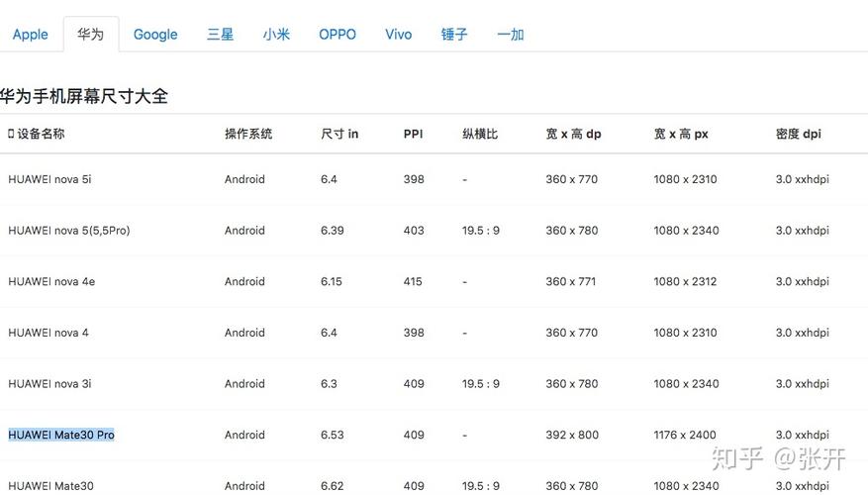Select the HUAWEI nova 5i device name
Viewport: 868px width, 495px height.
[x=49, y=179]
